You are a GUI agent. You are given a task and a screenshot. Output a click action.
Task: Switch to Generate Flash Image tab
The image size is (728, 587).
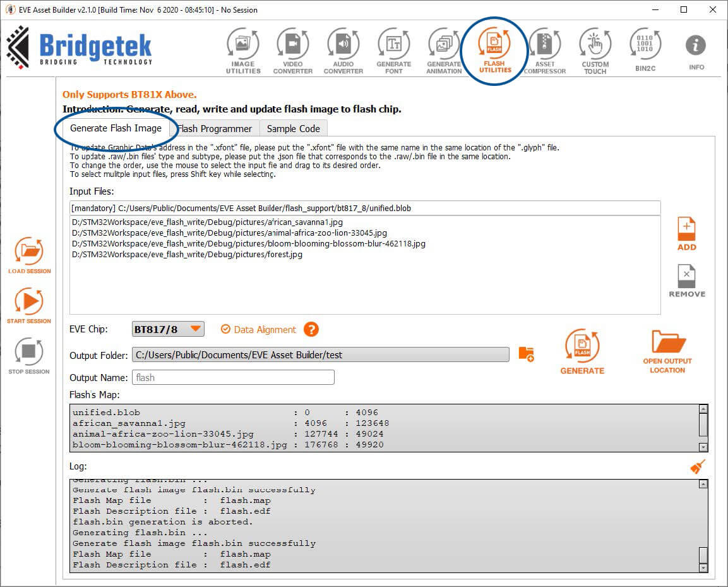tap(116, 128)
